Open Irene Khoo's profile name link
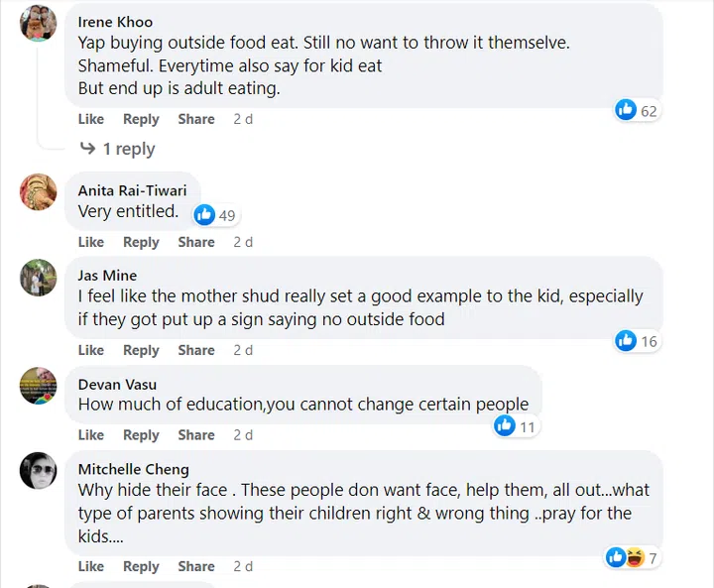The image size is (714, 588). click(115, 22)
